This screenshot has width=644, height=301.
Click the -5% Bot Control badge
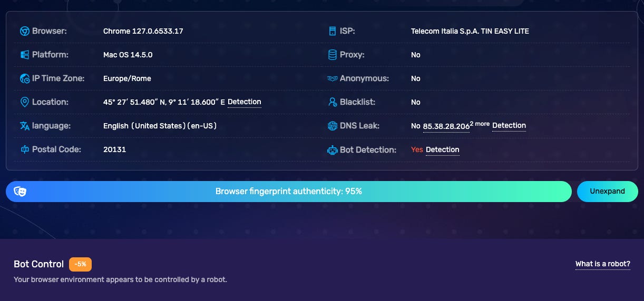[81, 264]
